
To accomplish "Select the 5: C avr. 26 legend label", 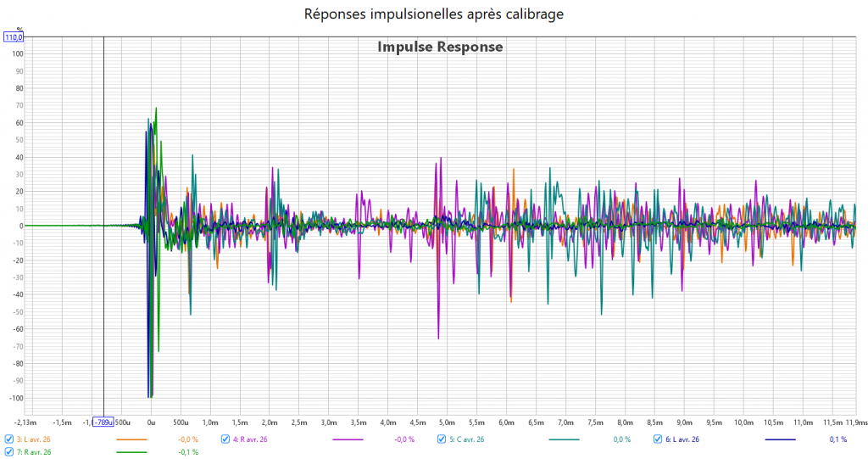I will coord(466,439).
